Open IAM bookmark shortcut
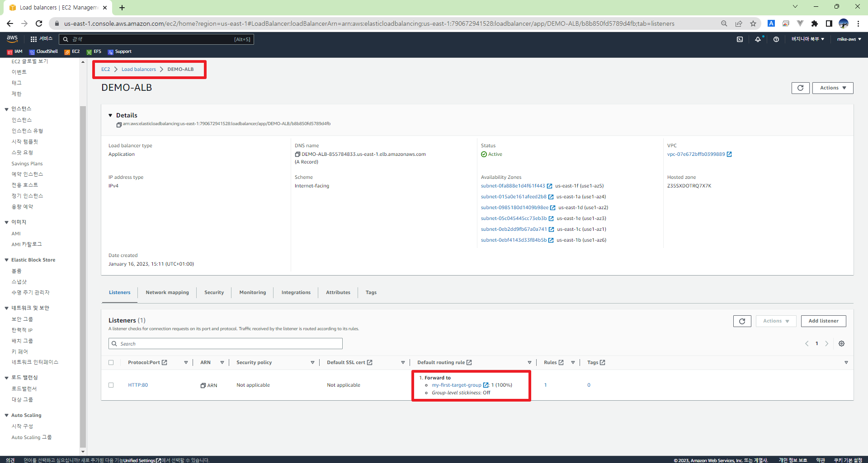 tap(14, 51)
